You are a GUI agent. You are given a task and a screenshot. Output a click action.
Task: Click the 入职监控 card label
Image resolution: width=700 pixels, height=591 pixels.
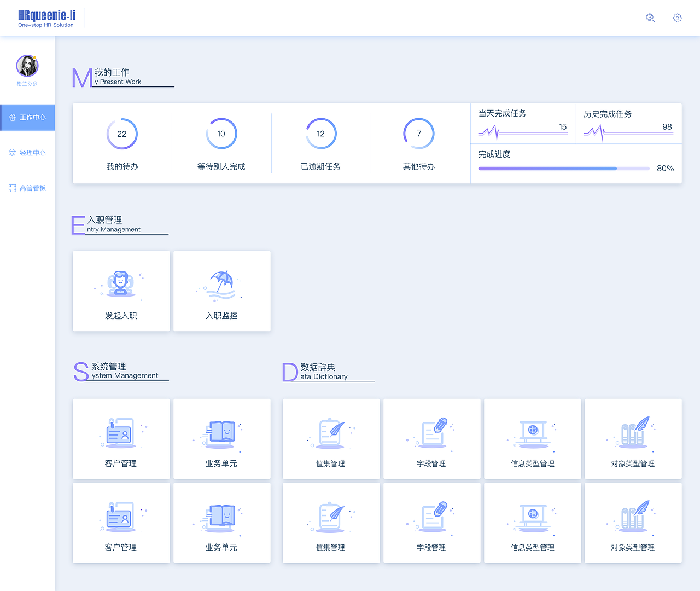[221, 316]
